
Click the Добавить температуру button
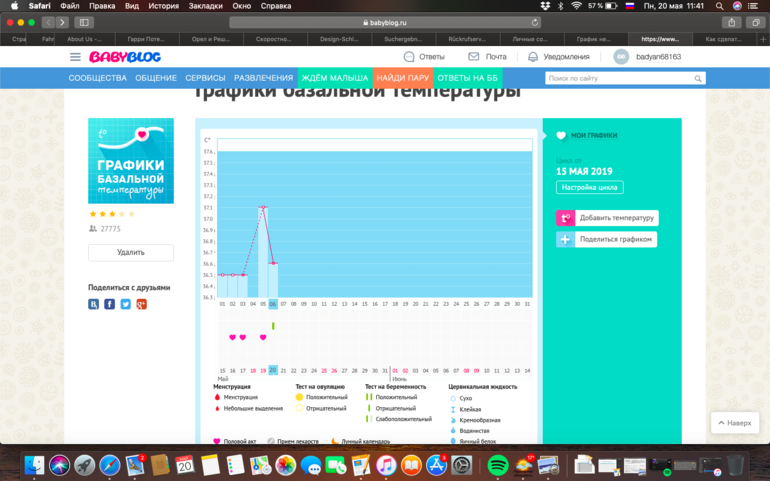(x=607, y=218)
